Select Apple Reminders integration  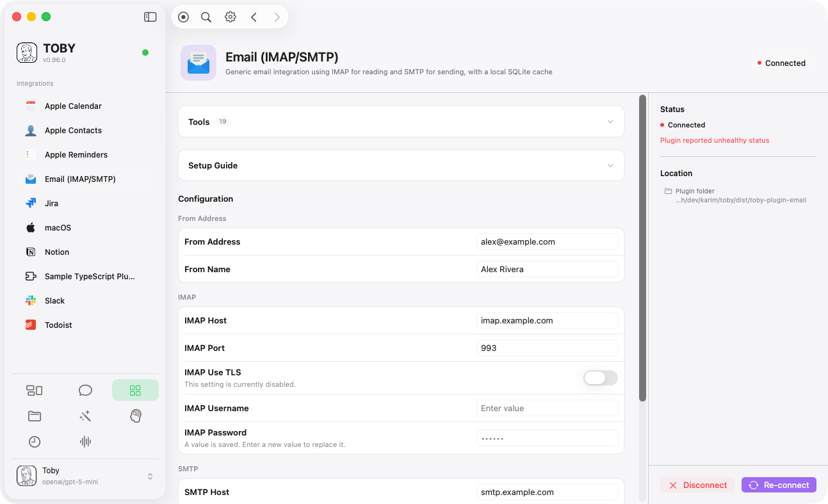85,155
